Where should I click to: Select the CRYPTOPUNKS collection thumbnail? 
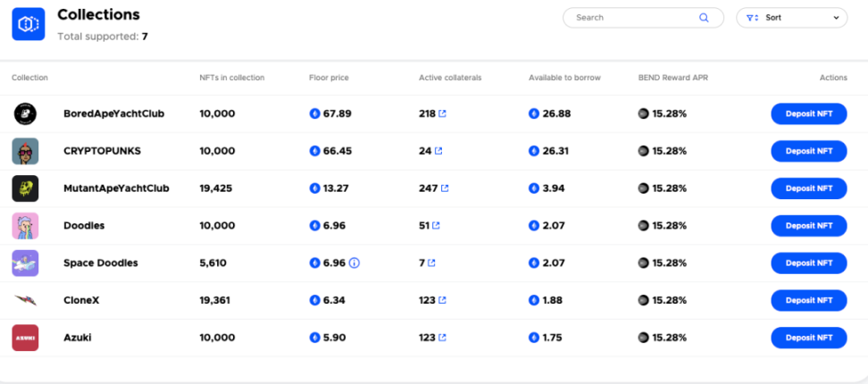coord(25,151)
